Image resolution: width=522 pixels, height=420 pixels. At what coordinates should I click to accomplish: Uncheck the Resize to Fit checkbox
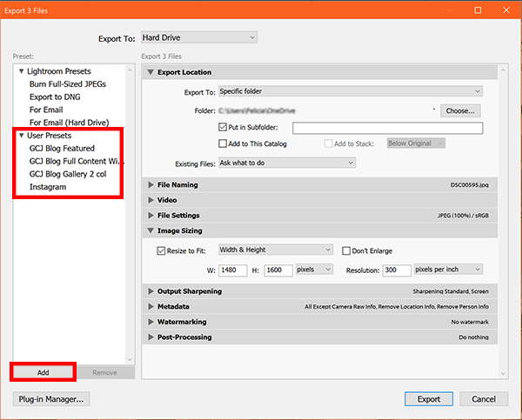161,250
